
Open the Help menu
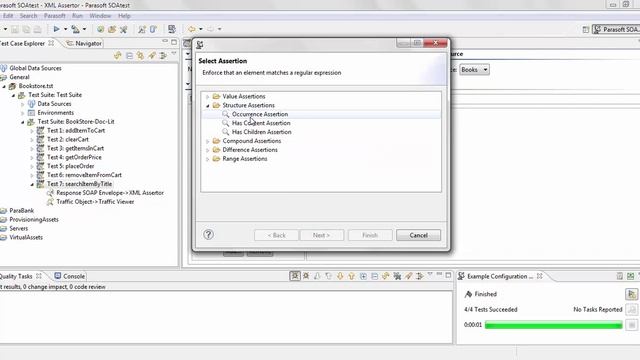pyautogui.click(x=124, y=16)
